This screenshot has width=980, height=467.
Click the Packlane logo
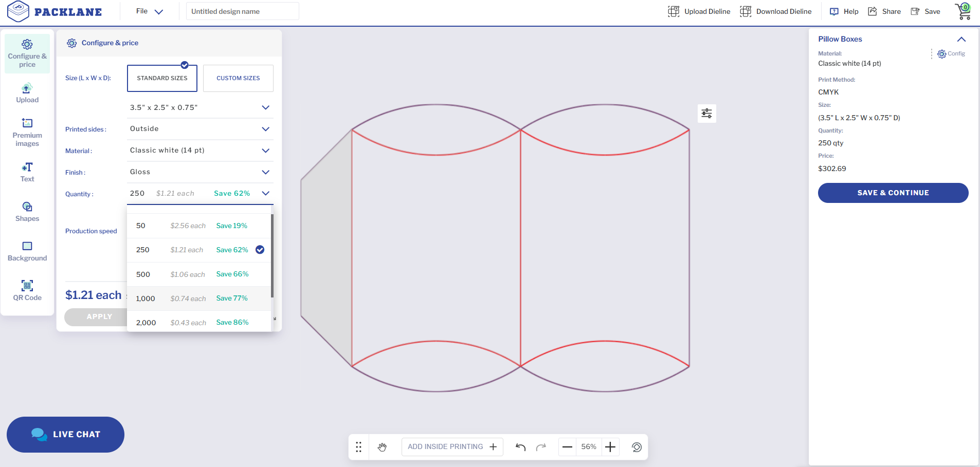55,11
